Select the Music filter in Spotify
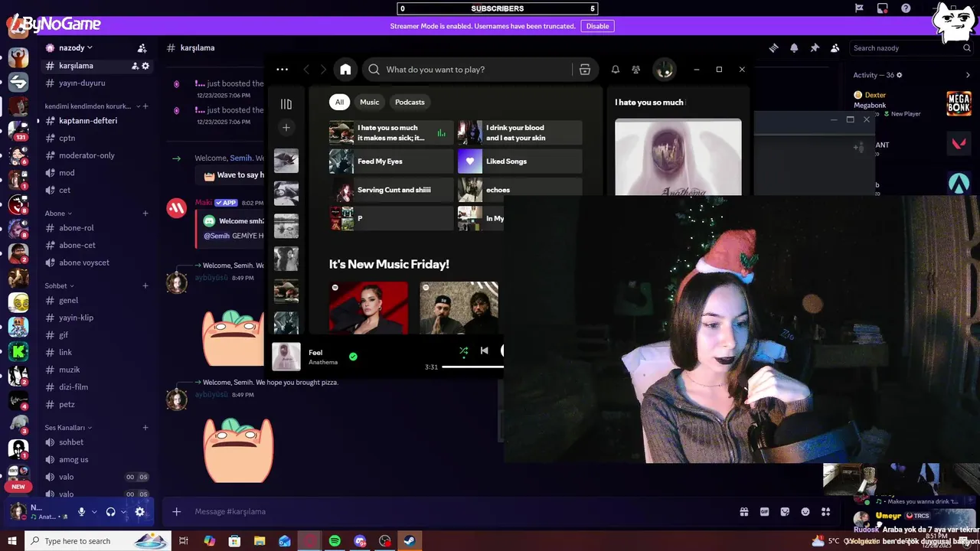Screen dimensions: 980x551 tap(370, 102)
